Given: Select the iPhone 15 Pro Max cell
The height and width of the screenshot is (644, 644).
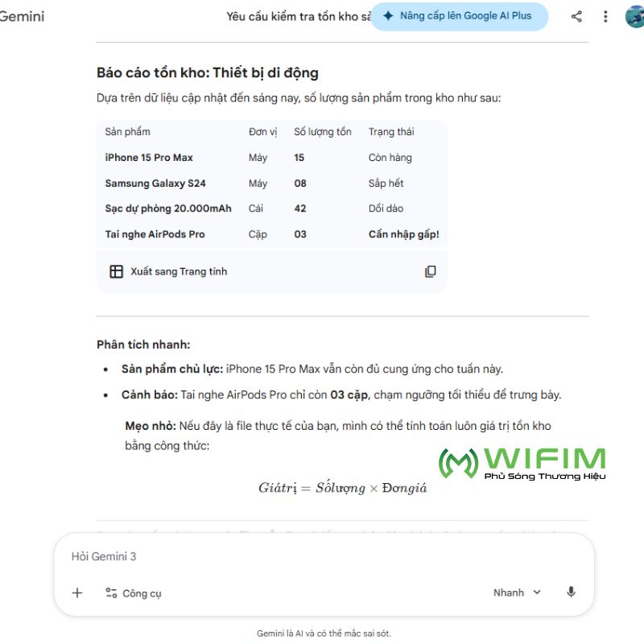Looking at the screenshot, I should 149,158.
